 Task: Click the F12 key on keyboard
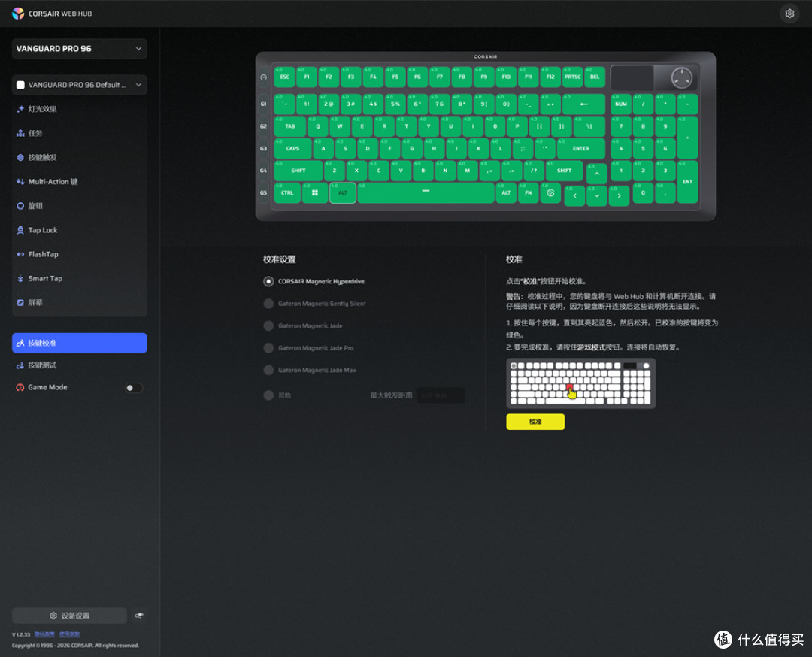pos(550,77)
